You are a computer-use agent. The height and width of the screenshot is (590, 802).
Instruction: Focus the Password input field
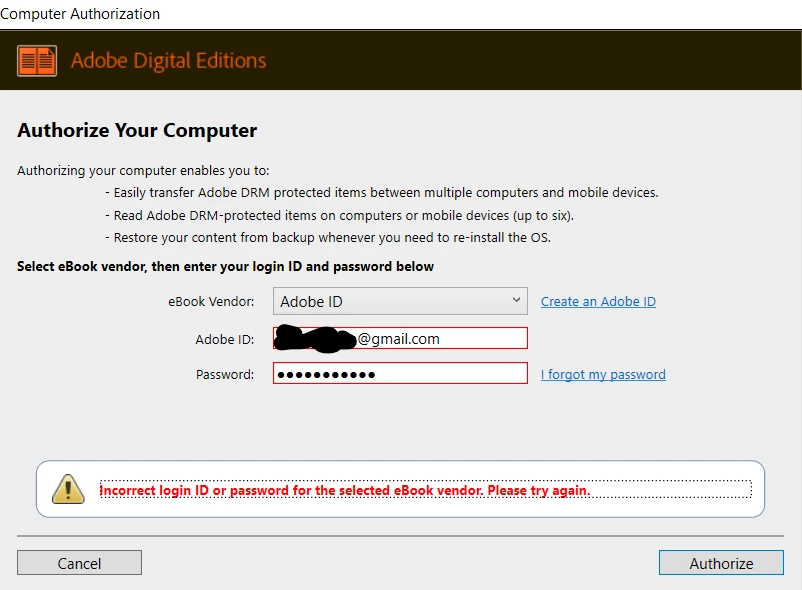(x=400, y=373)
